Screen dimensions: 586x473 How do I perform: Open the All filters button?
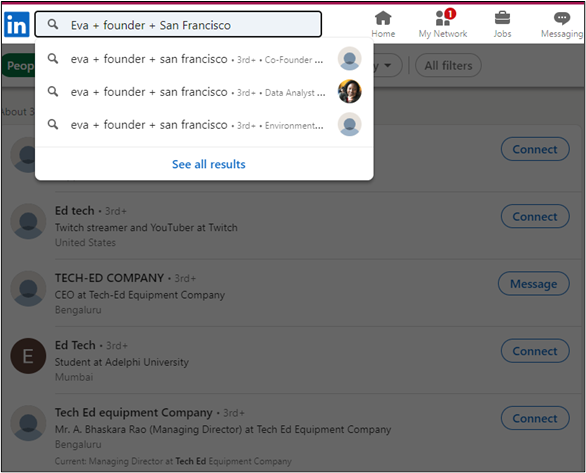pos(448,66)
